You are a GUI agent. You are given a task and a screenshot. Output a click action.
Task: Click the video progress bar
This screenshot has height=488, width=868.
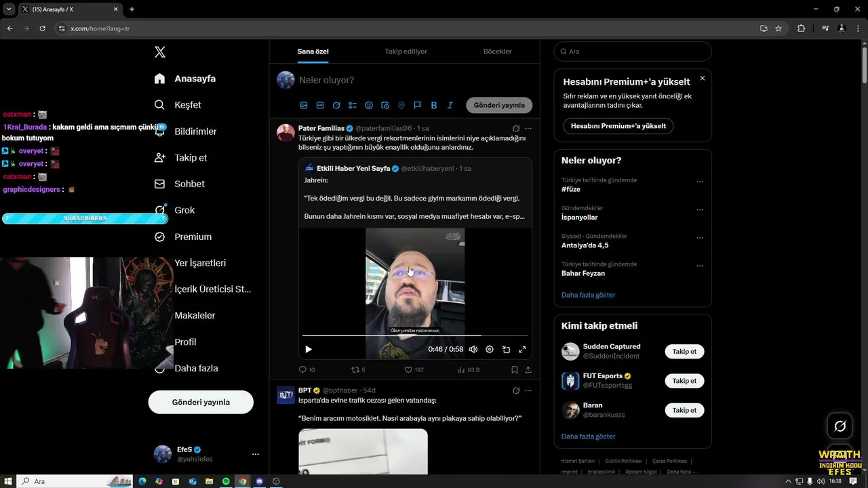point(415,335)
